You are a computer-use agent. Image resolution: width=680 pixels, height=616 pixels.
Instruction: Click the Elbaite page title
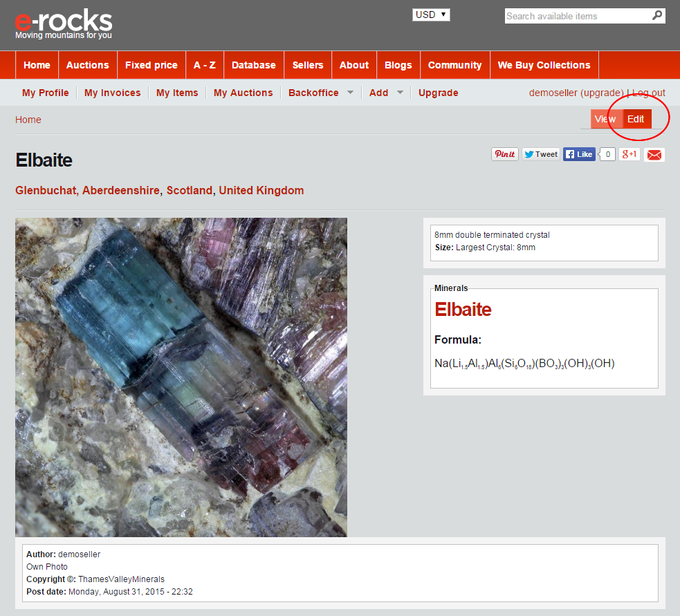[44, 160]
